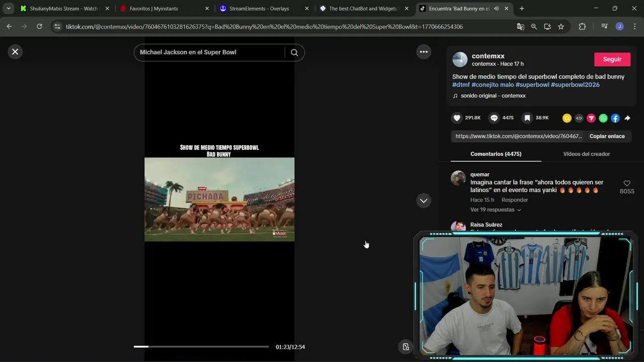Open new browser tab
This screenshot has width=644, height=362.
click(x=522, y=9)
